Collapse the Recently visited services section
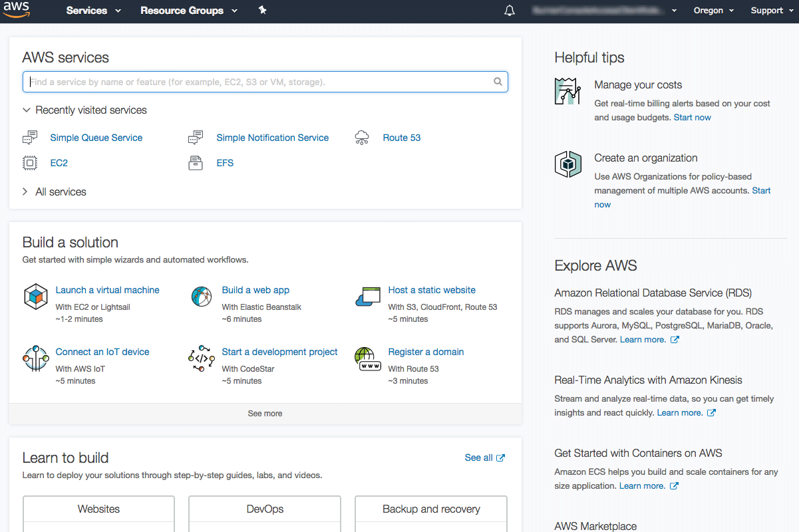799x532 pixels. 26,110
